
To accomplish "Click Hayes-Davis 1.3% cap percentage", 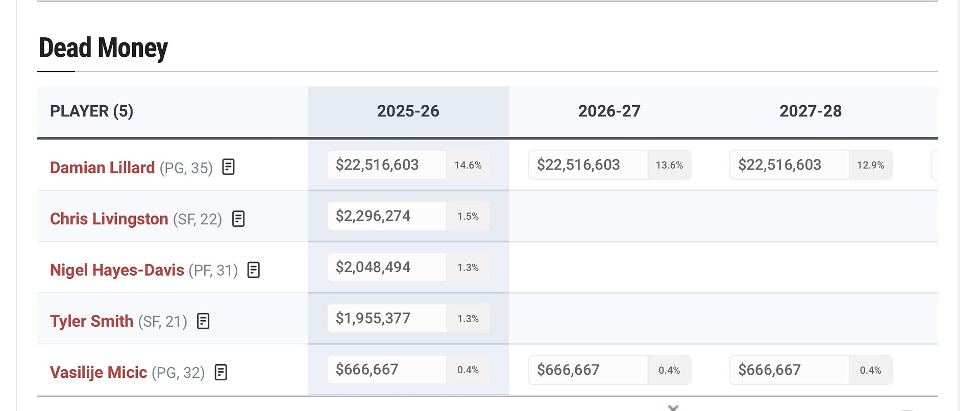I will click(468, 268).
